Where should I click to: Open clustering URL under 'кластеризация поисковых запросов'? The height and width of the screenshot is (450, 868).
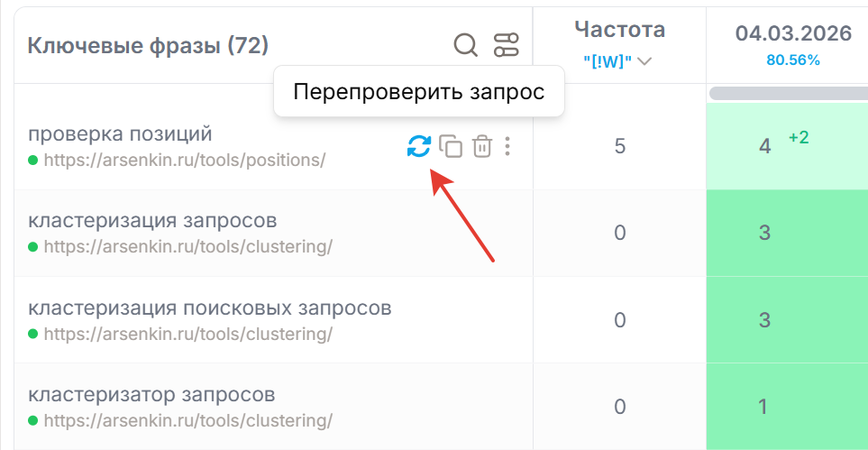point(187,334)
